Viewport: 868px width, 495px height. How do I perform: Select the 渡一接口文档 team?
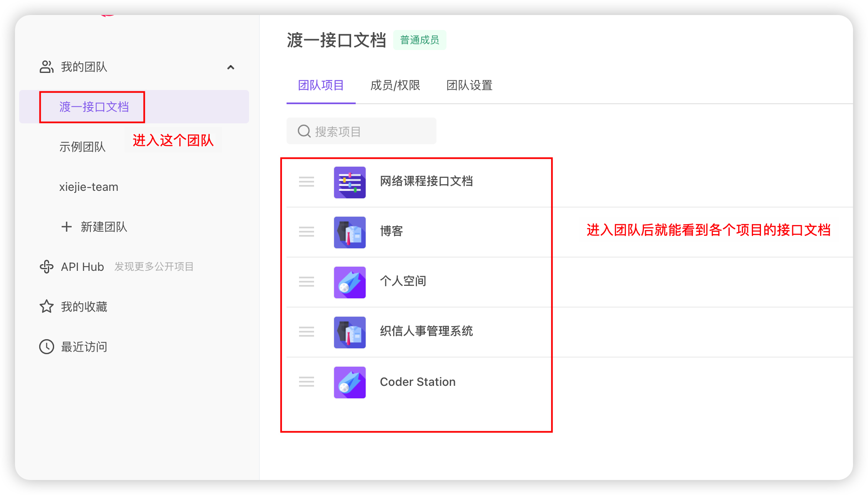pos(134,107)
